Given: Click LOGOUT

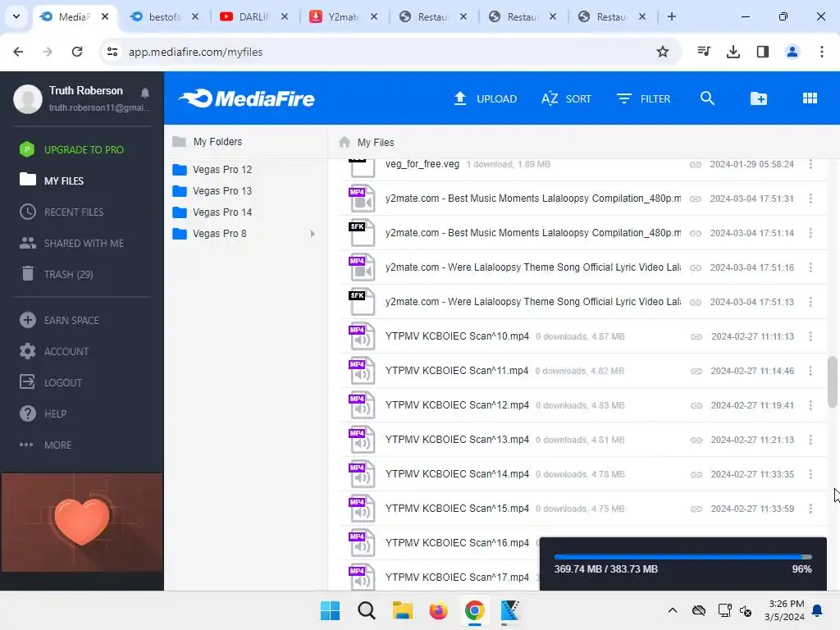Looking at the screenshot, I should (x=51, y=382).
